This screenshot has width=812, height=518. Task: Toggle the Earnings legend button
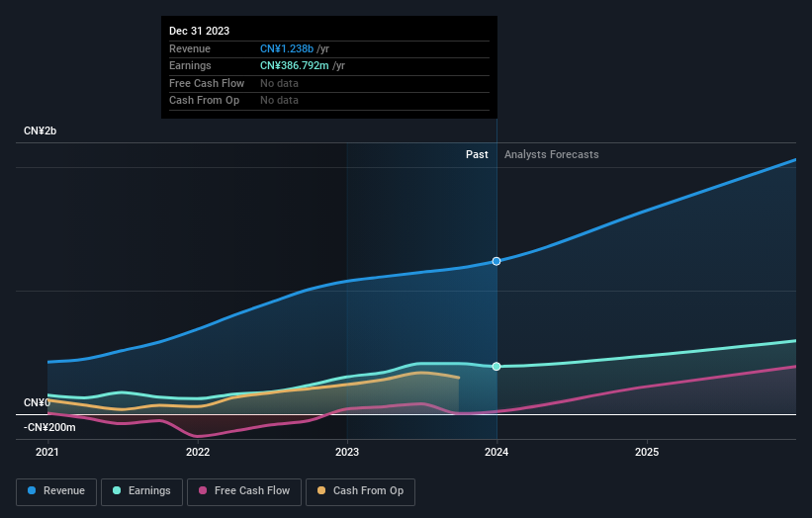point(141,491)
